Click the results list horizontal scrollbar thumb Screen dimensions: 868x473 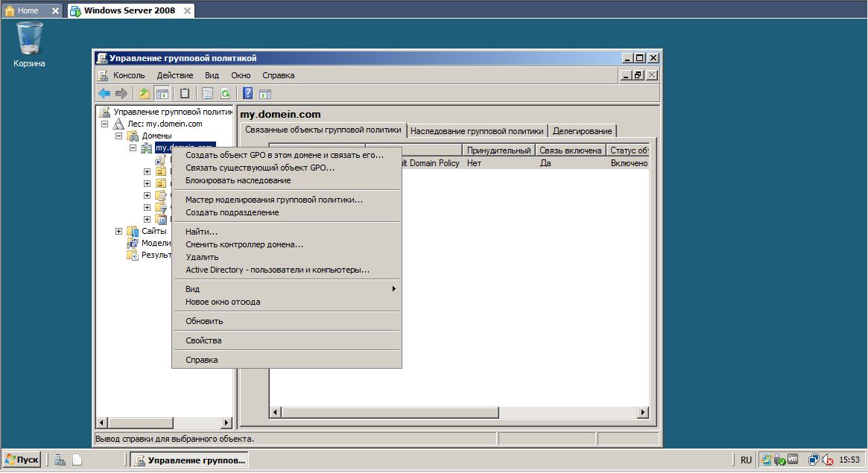(390, 412)
